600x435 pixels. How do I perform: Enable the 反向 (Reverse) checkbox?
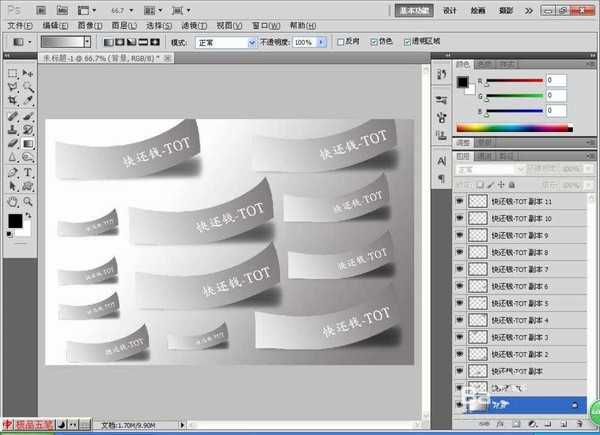pyautogui.click(x=340, y=43)
